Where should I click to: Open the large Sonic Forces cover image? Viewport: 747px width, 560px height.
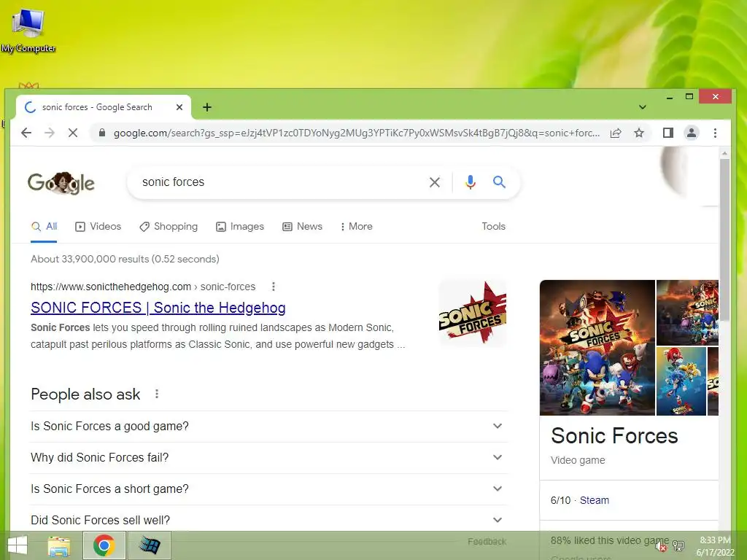pos(597,348)
